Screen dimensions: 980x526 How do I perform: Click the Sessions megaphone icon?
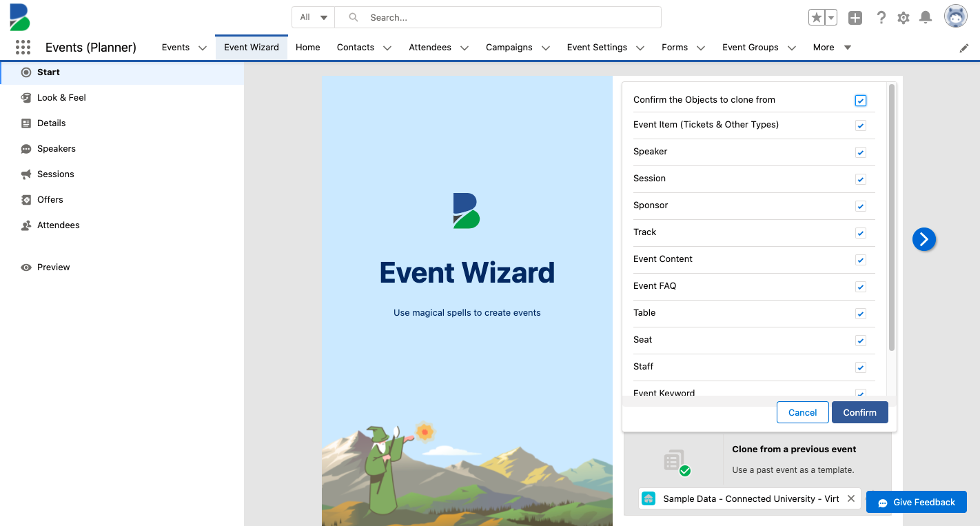tap(26, 174)
